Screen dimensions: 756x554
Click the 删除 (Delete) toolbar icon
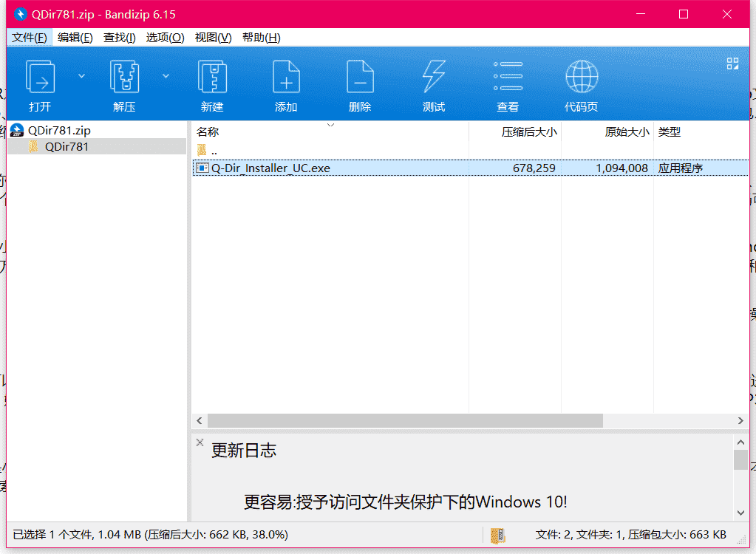click(x=360, y=77)
